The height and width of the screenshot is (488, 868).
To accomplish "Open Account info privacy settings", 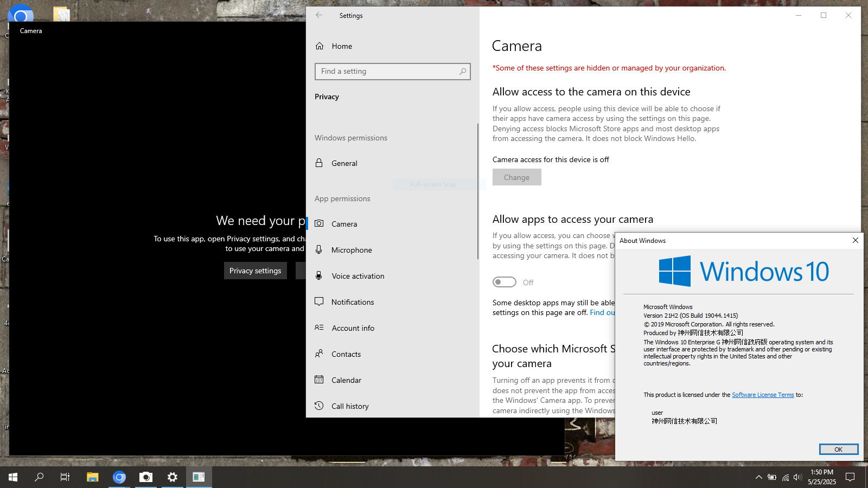I will click(393, 328).
